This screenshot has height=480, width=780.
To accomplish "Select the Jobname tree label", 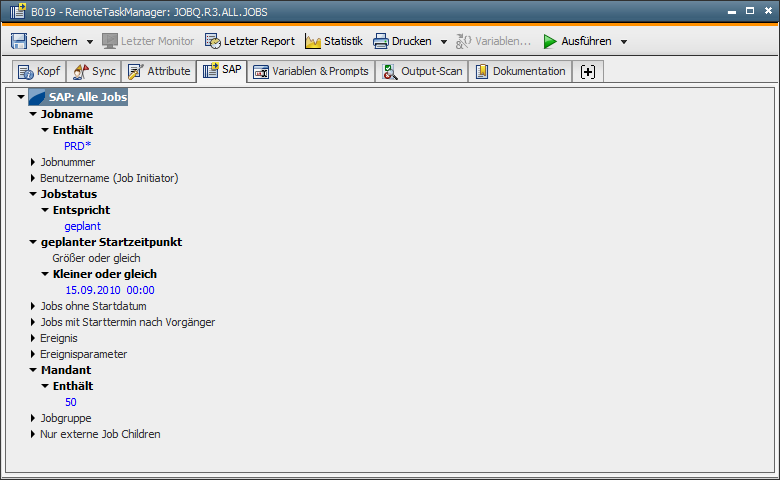I will [67, 114].
